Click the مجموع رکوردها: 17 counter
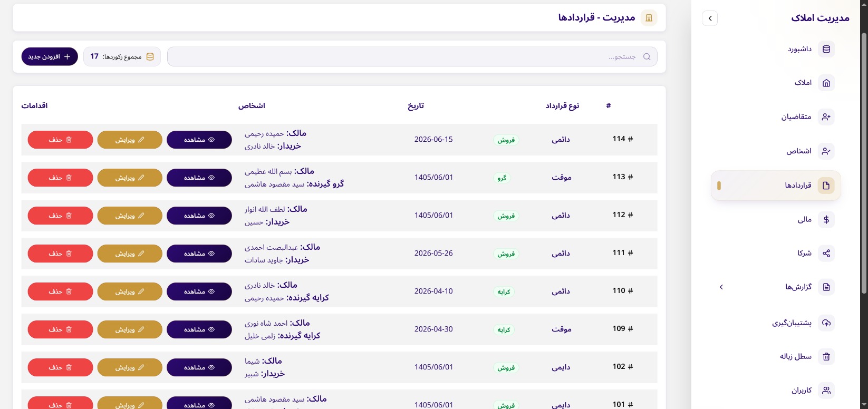Viewport: 868px width, 409px height. 122,56
